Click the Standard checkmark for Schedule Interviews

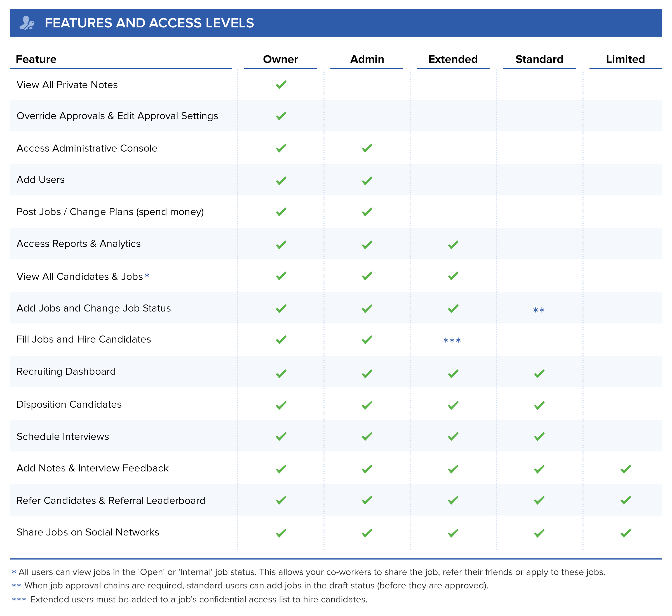(x=539, y=436)
